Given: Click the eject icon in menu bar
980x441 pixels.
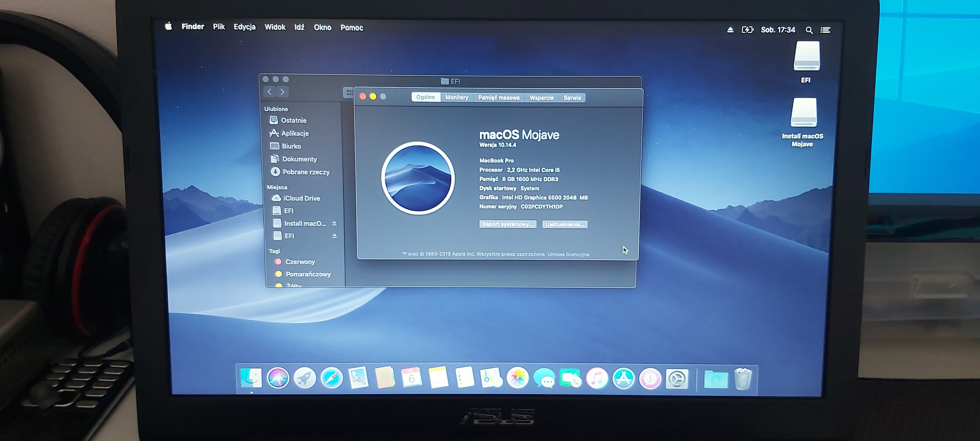Looking at the screenshot, I should 730,30.
